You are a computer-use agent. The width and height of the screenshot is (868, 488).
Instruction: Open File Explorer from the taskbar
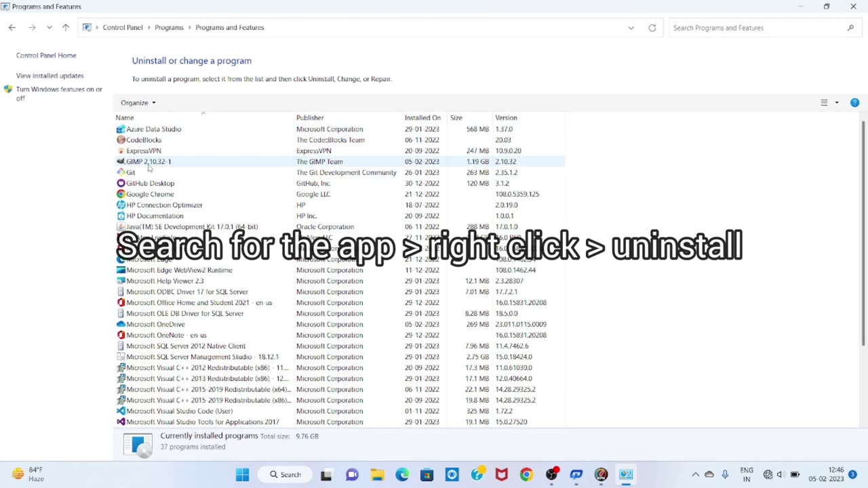coord(377,474)
